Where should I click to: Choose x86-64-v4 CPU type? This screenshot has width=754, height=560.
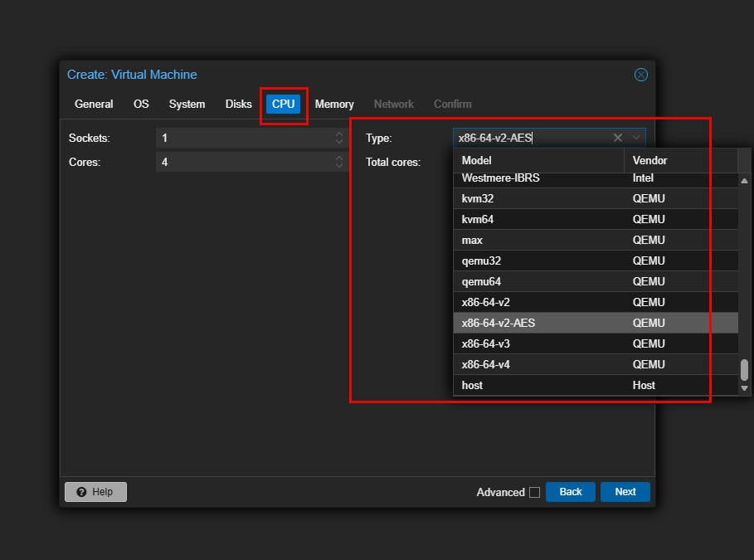pyautogui.click(x=596, y=363)
